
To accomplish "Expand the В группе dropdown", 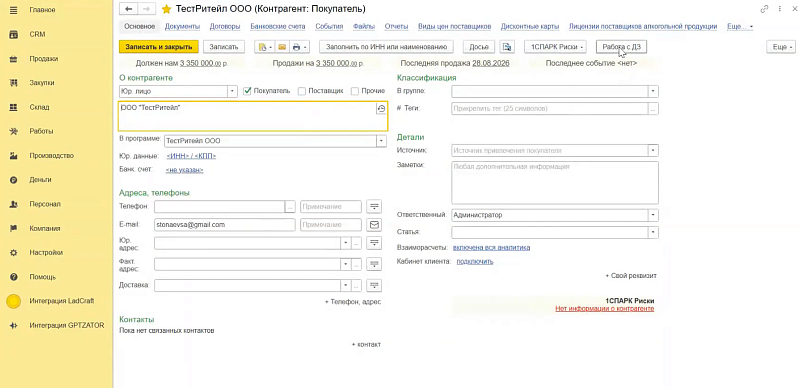I will (x=653, y=91).
